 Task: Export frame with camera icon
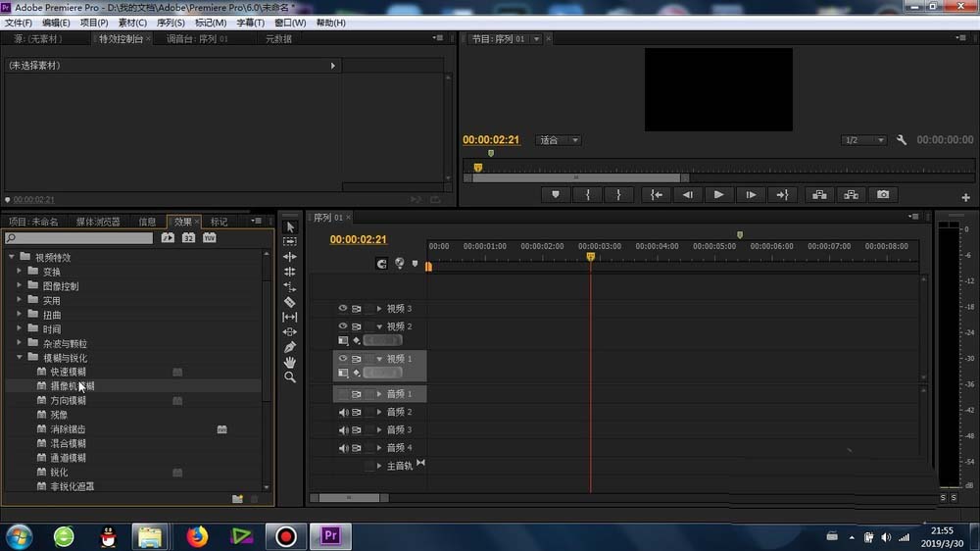[x=883, y=194]
